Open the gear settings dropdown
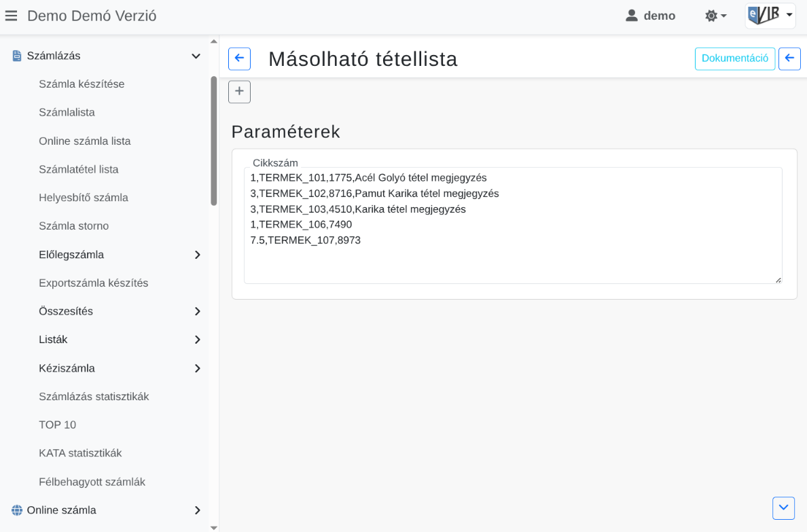807x532 pixels. pyautogui.click(x=715, y=16)
